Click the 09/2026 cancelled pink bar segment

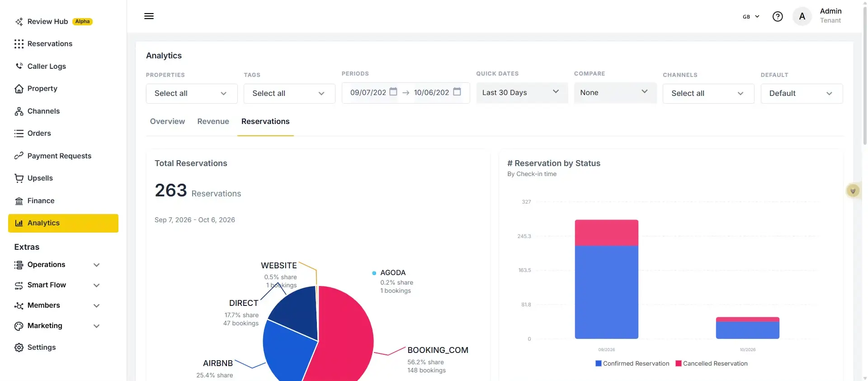coord(606,233)
